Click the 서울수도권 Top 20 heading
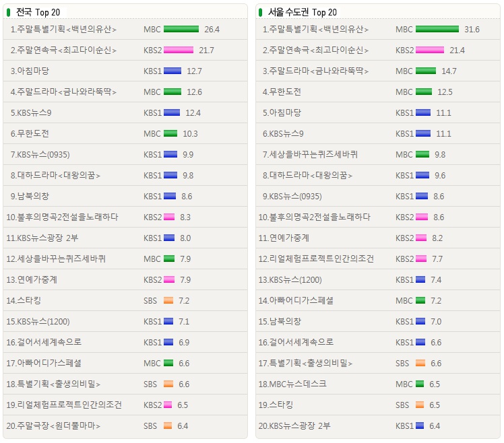Screen dimensions: 504x443 302,12
